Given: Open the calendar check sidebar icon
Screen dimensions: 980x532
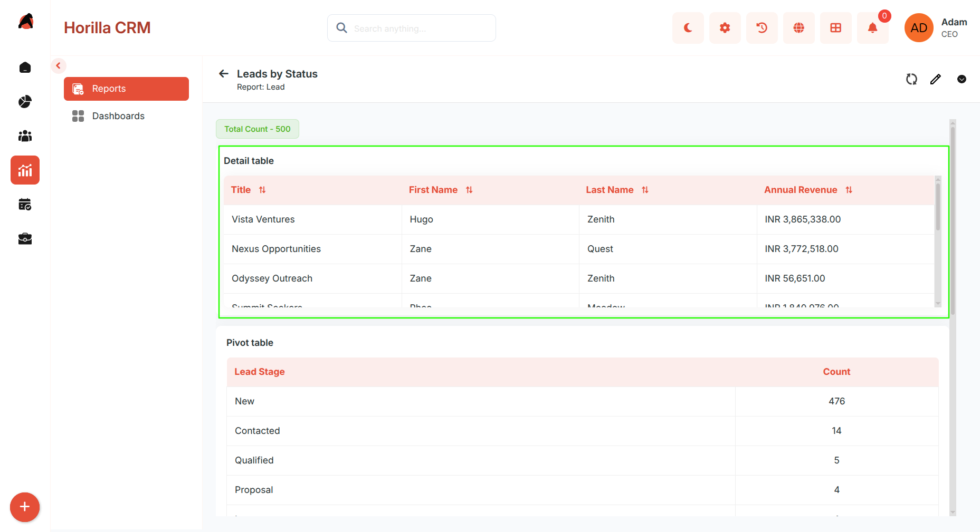Looking at the screenshot, I should pos(25,205).
